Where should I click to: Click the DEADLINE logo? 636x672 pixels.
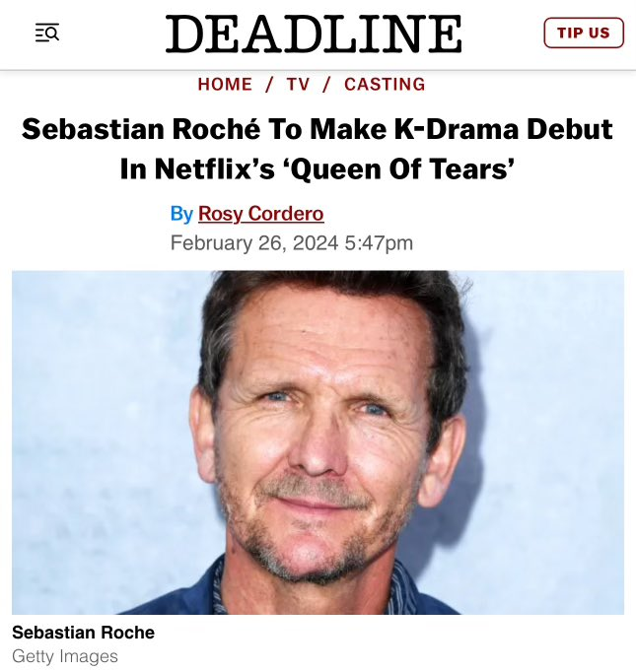click(314, 34)
